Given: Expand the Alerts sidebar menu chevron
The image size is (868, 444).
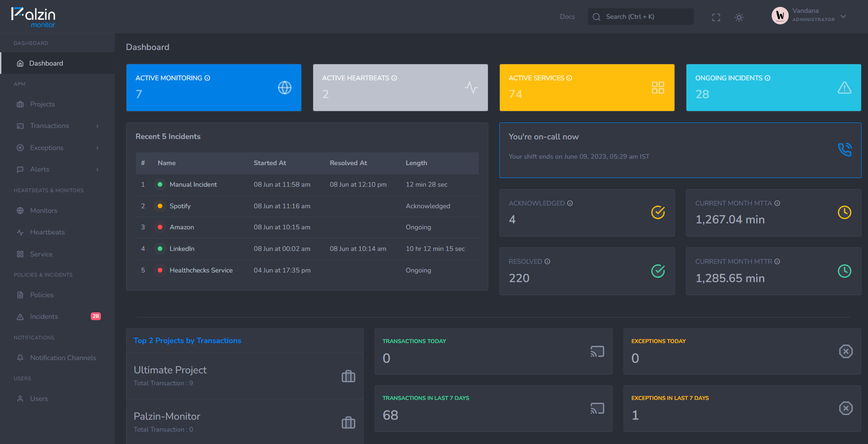Looking at the screenshot, I should pos(97,170).
